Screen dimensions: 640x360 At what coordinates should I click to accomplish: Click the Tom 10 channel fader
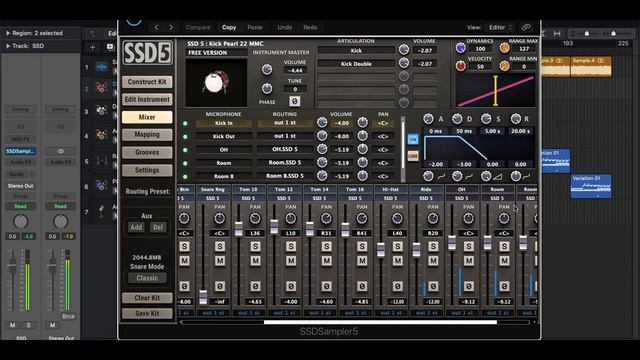pos(238,228)
